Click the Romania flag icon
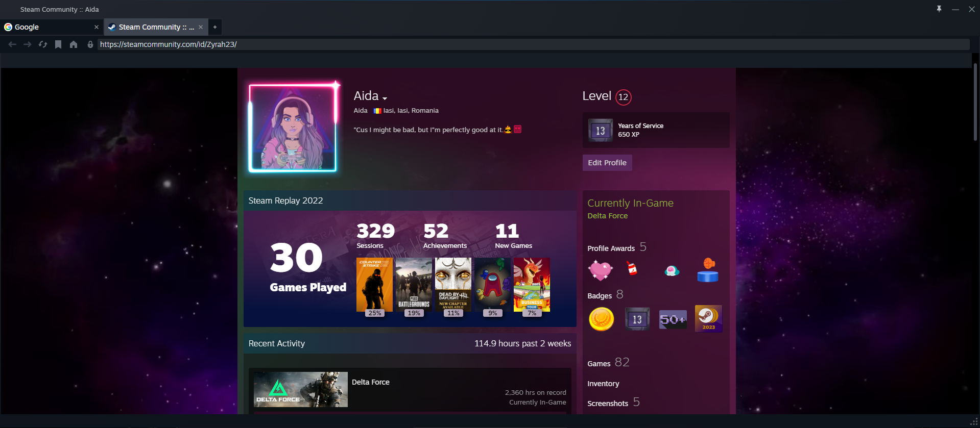980x428 pixels. (377, 111)
